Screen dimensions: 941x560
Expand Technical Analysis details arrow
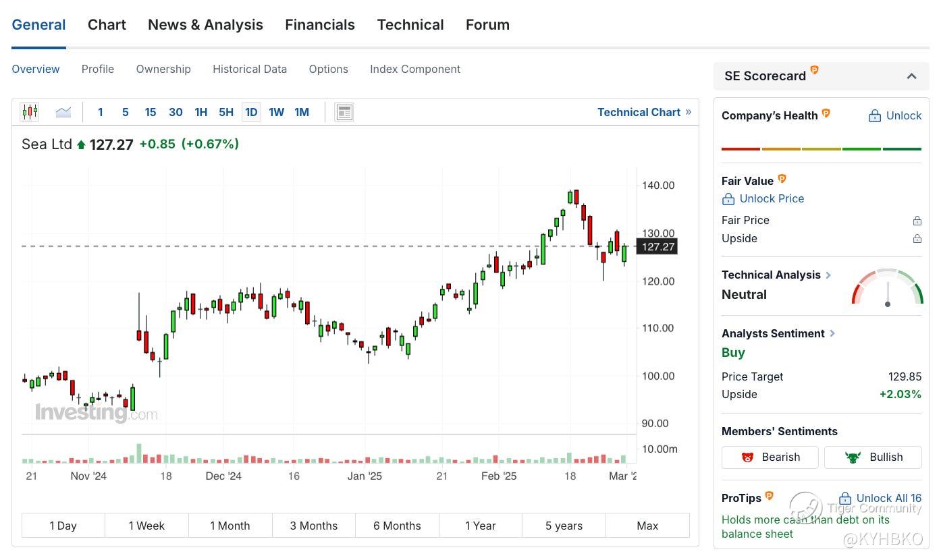coord(828,275)
